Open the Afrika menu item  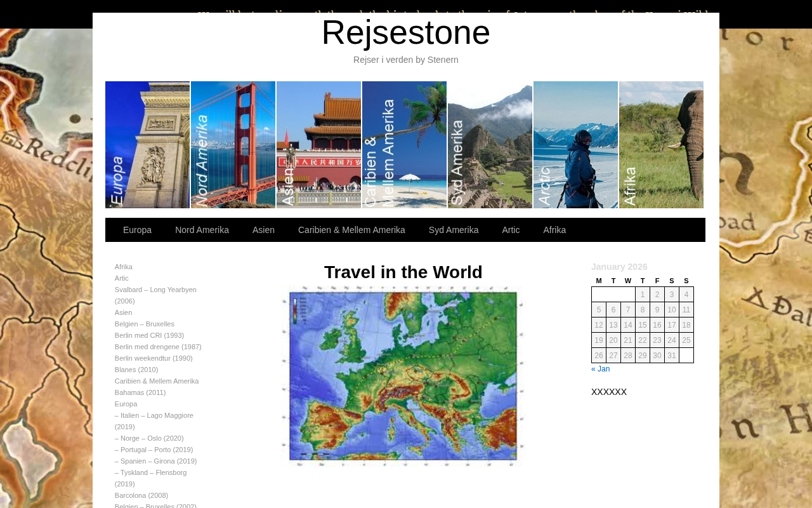click(x=554, y=230)
